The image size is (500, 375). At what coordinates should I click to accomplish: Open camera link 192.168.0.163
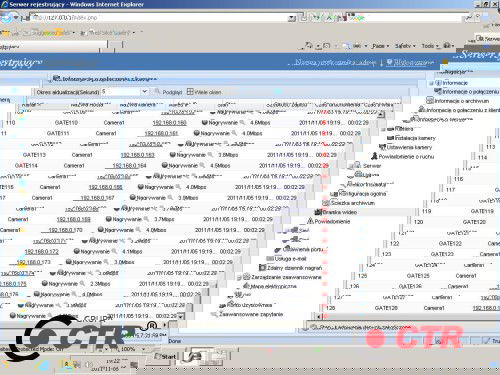[x=137, y=155]
